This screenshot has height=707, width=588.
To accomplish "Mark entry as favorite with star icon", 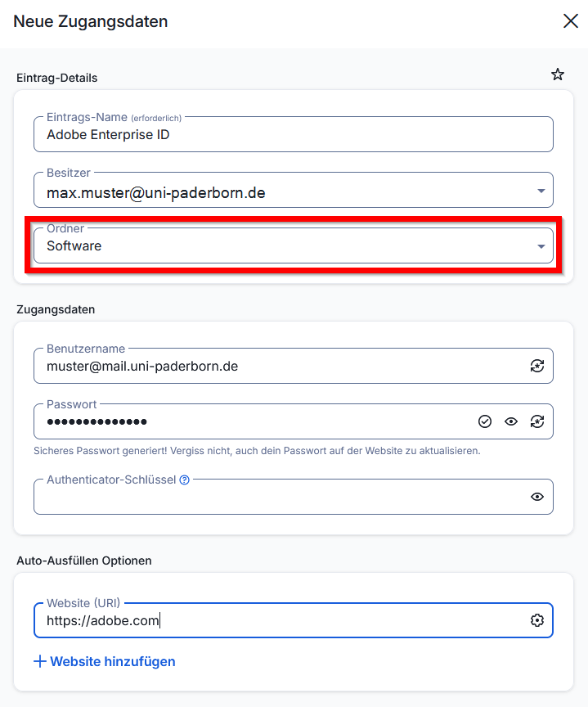I will pyautogui.click(x=558, y=74).
